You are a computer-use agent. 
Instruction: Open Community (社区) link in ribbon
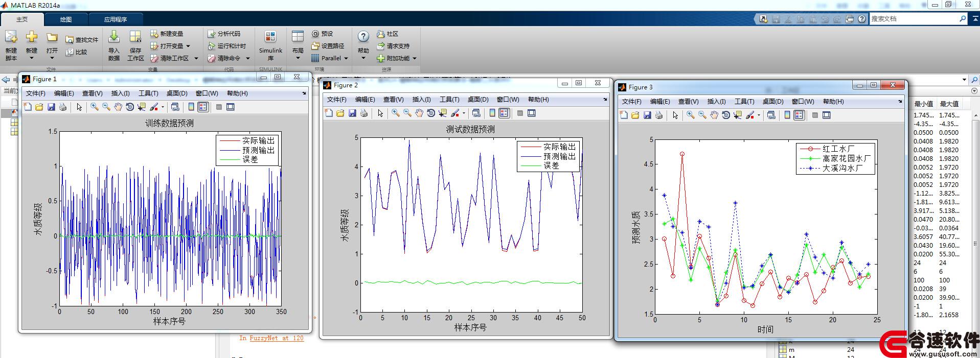pyautogui.click(x=388, y=34)
